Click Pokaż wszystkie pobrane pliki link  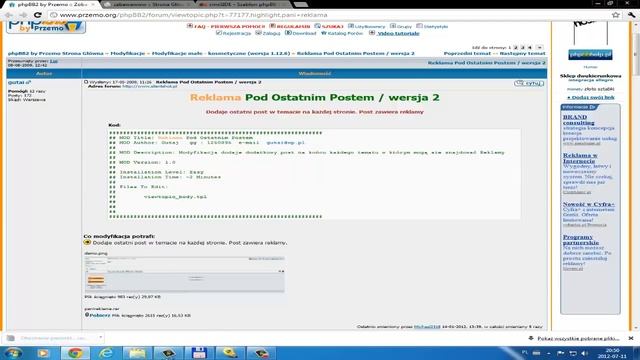click(578, 338)
